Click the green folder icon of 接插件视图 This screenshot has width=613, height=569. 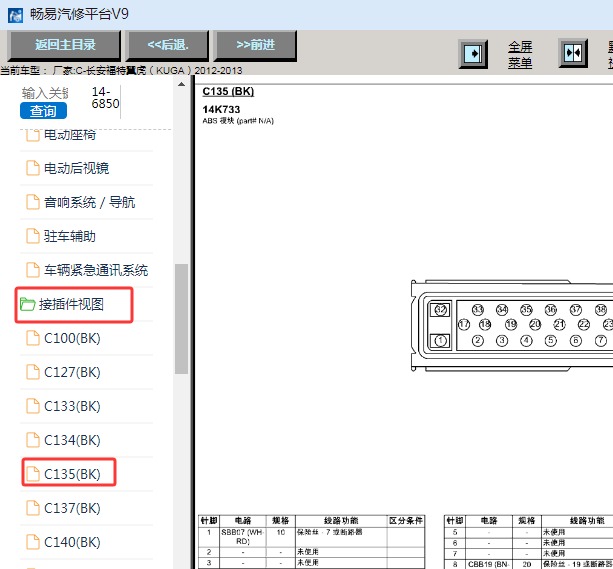[x=28, y=304]
